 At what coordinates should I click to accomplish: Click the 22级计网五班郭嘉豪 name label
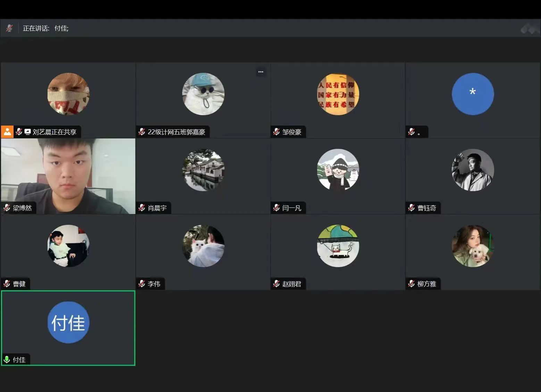click(176, 132)
